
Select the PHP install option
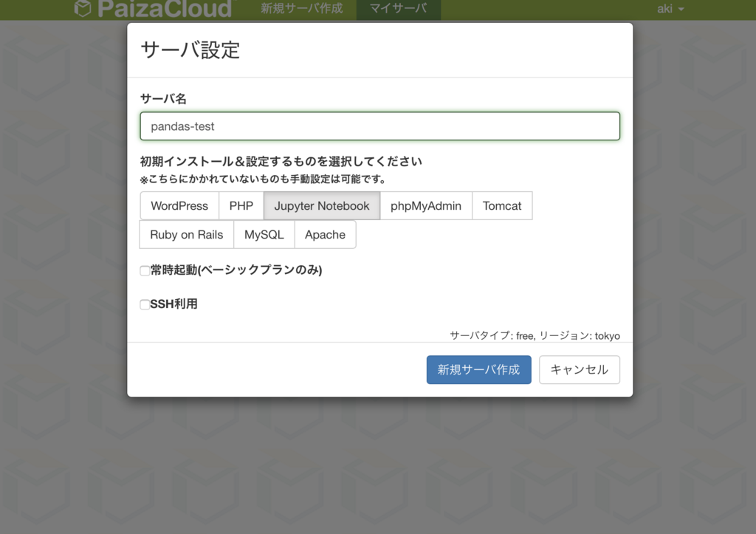(x=241, y=205)
